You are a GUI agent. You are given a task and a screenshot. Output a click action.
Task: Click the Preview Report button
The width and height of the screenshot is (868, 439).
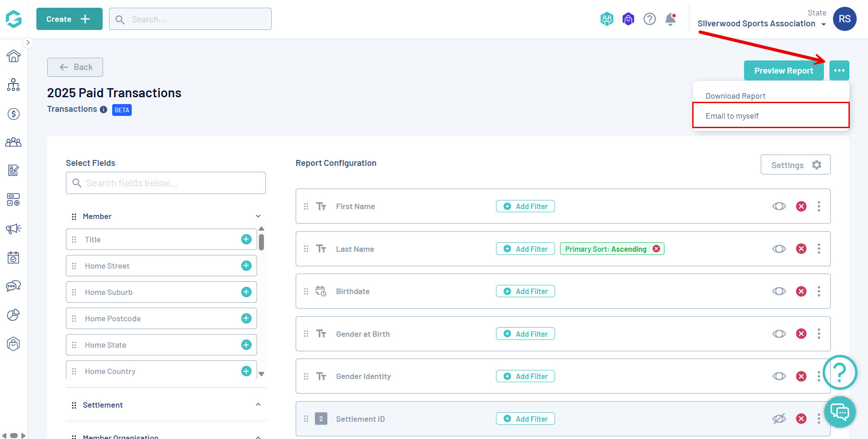(x=784, y=70)
